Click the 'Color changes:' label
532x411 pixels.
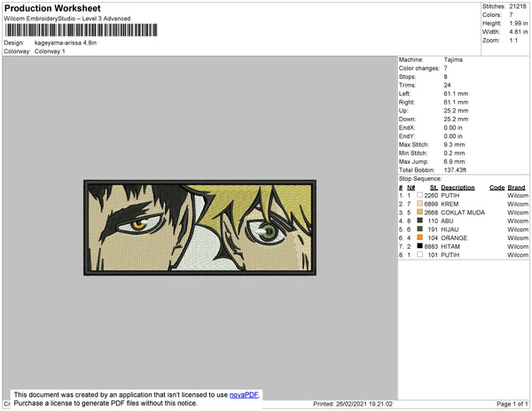click(419, 68)
